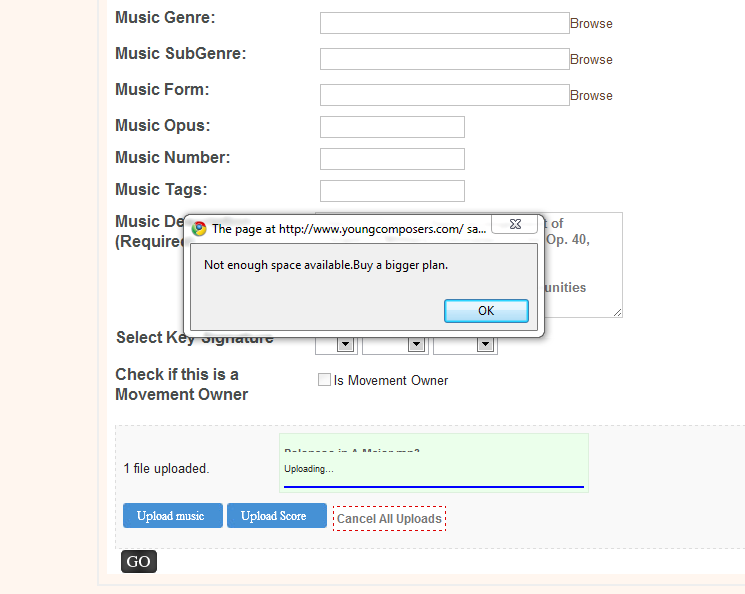Click Browse next to Music Form

pos(591,96)
